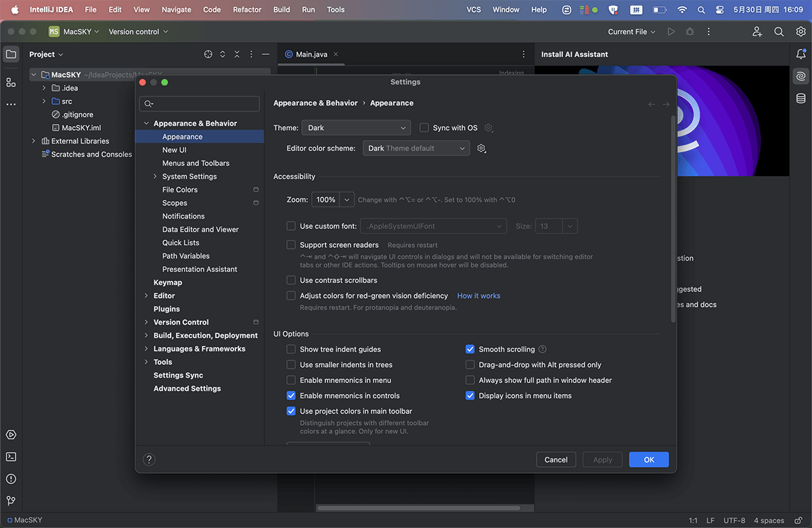Open the Refactor menu
The width and height of the screenshot is (812, 528).
[247, 9]
